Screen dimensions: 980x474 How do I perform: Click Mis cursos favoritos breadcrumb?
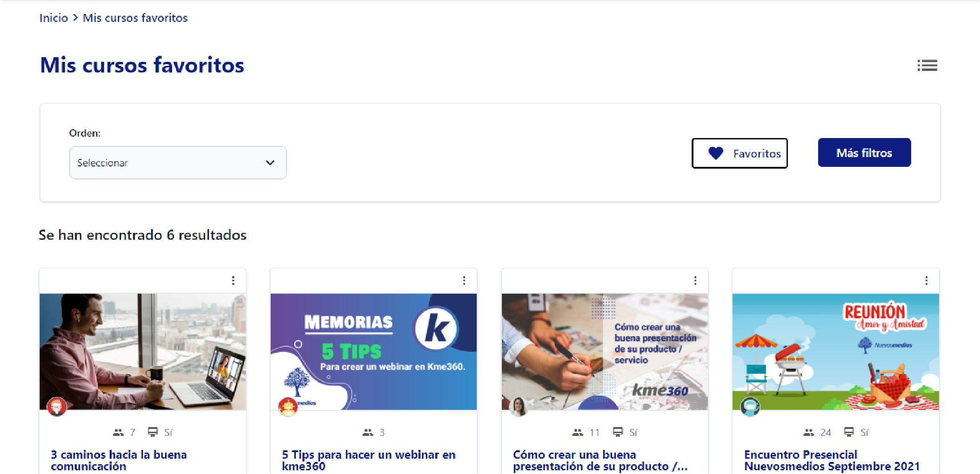click(x=135, y=18)
